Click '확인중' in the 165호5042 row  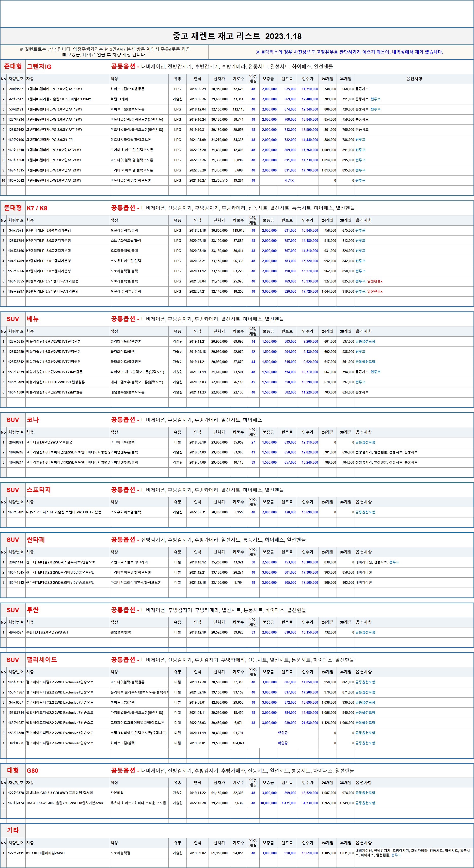click(x=289, y=180)
